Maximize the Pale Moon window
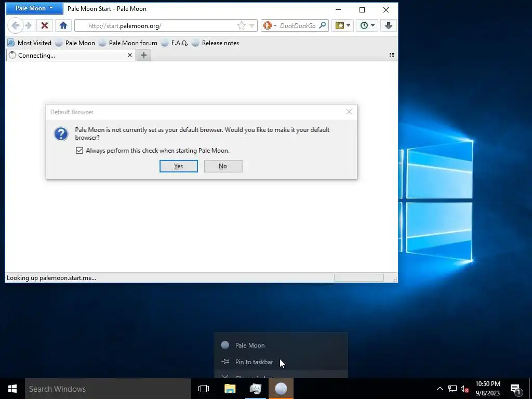Screen dimensions: 532x399 362,10
